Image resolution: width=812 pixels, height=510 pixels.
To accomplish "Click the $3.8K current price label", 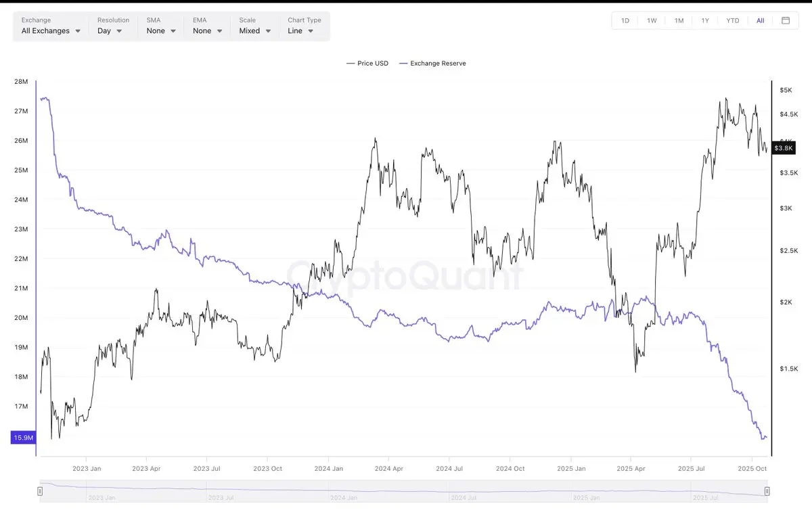I will tap(784, 148).
